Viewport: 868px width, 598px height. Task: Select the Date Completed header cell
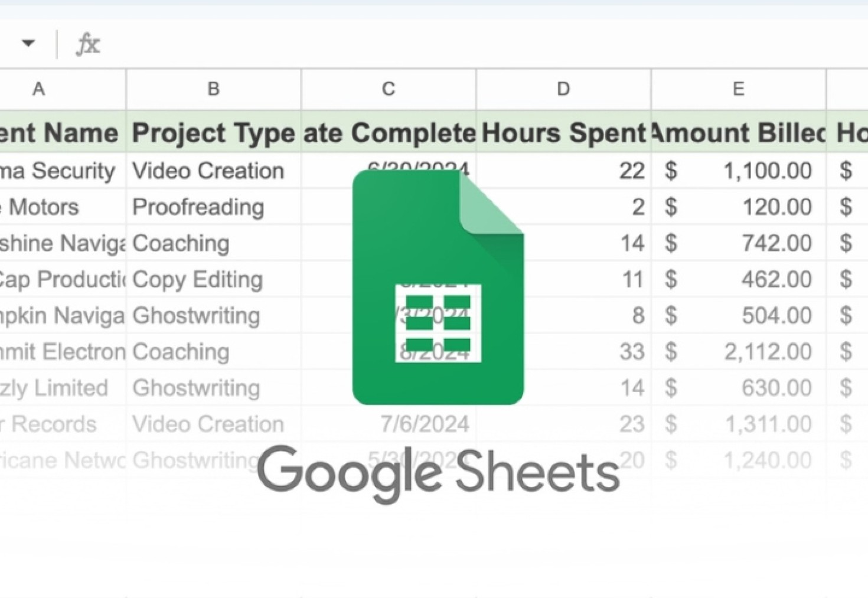pyautogui.click(x=389, y=132)
